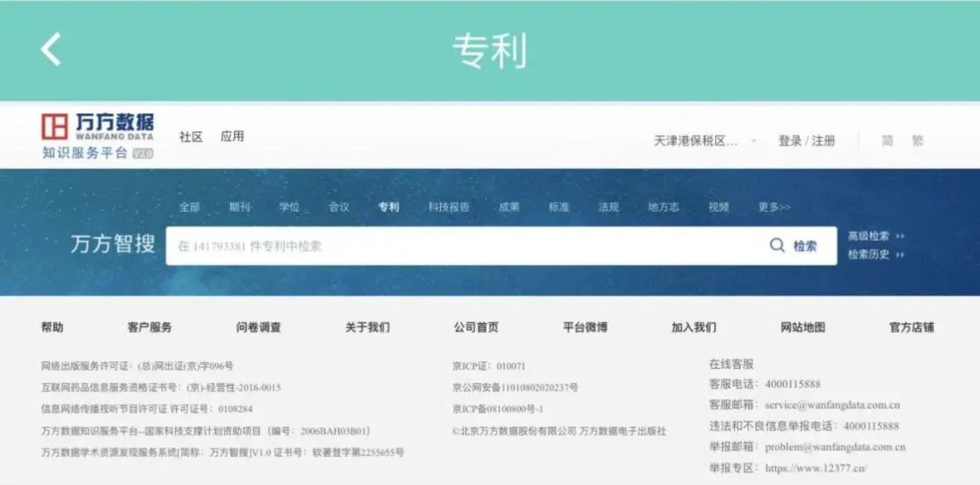This screenshot has height=485, width=980.
Task: Open the 平台微博 footer link
Action: (585, 327)
